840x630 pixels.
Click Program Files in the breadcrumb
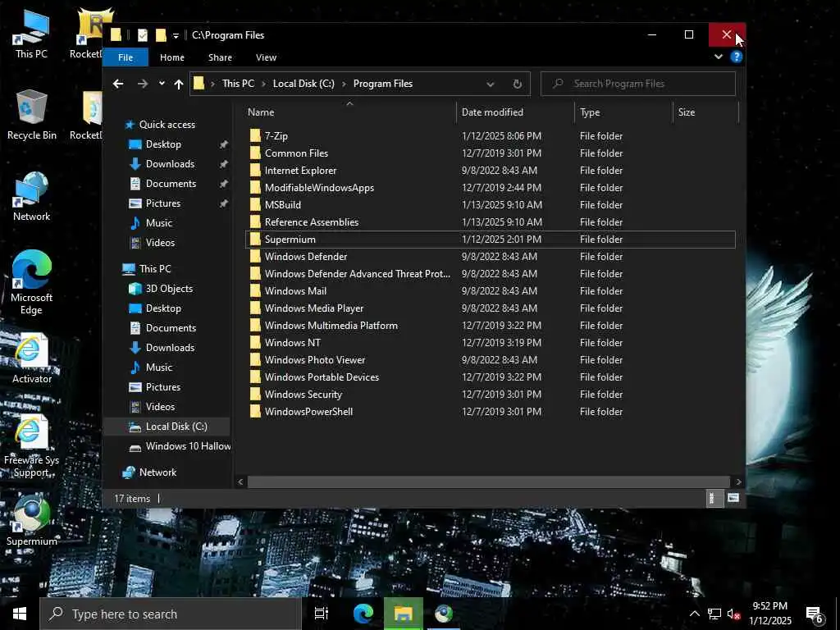click(x=382, y=84)
